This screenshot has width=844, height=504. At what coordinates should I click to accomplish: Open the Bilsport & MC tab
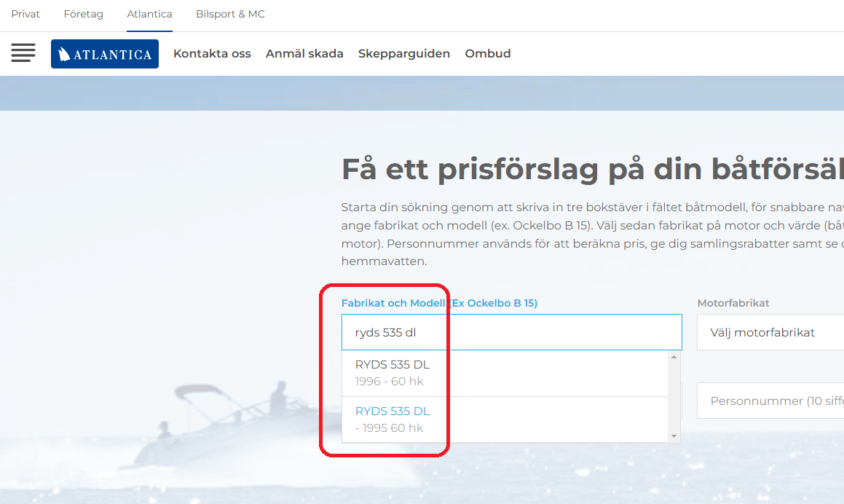[230, 14]
